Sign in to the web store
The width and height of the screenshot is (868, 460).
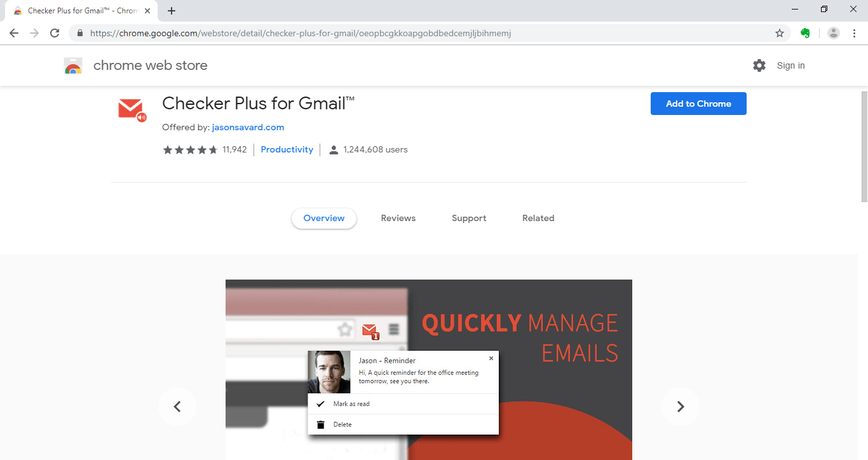pos(790,65)
